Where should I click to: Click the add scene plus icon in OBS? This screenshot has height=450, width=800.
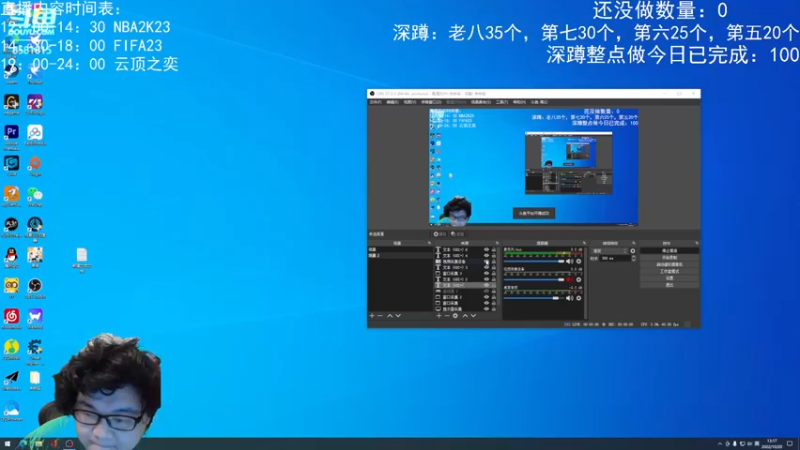point(371,316)
